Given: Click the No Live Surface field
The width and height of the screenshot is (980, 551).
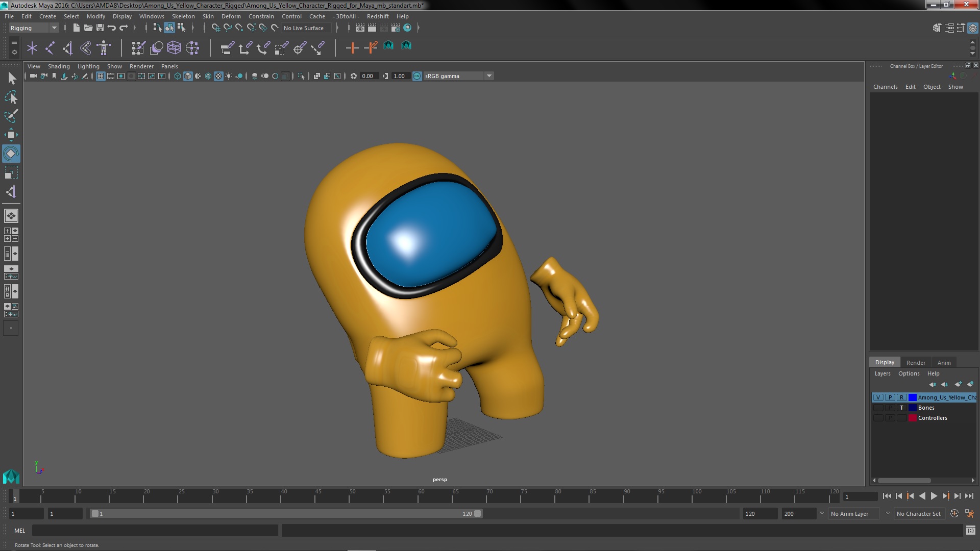Looking at the screenshot, I should 306,28.
